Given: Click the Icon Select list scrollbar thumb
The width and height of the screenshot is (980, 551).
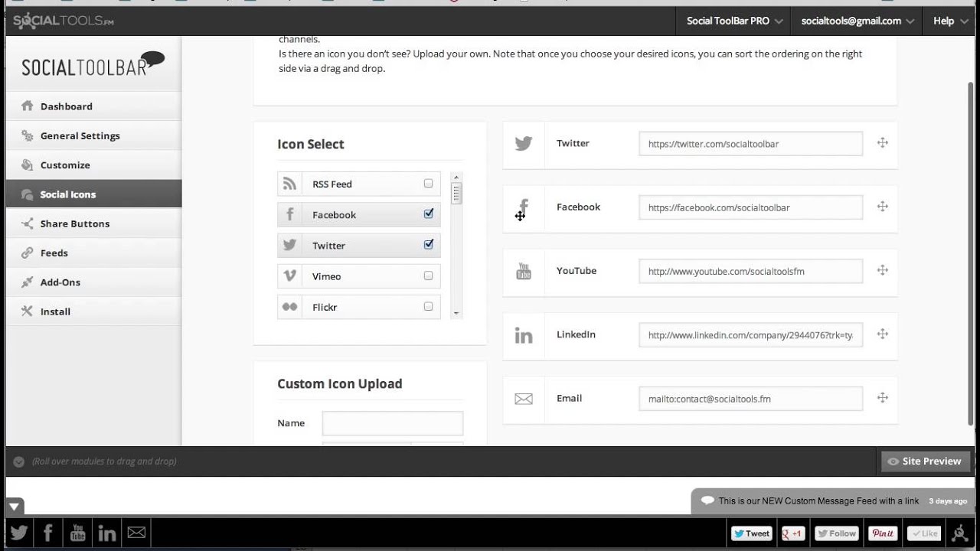Looking at the screenshot, I should click(456, 192).
